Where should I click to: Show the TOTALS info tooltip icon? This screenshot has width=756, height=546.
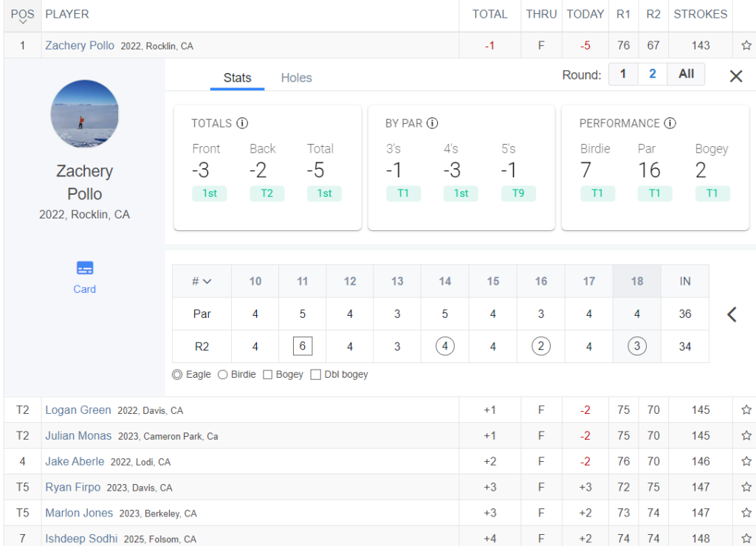pyautogui.click(x=242, y=123)
